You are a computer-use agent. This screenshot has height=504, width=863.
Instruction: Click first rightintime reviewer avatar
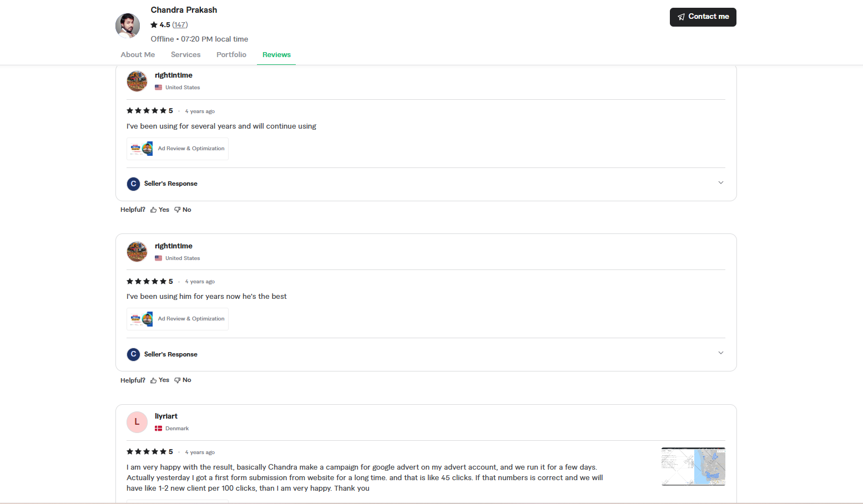(x=137, y=81)
